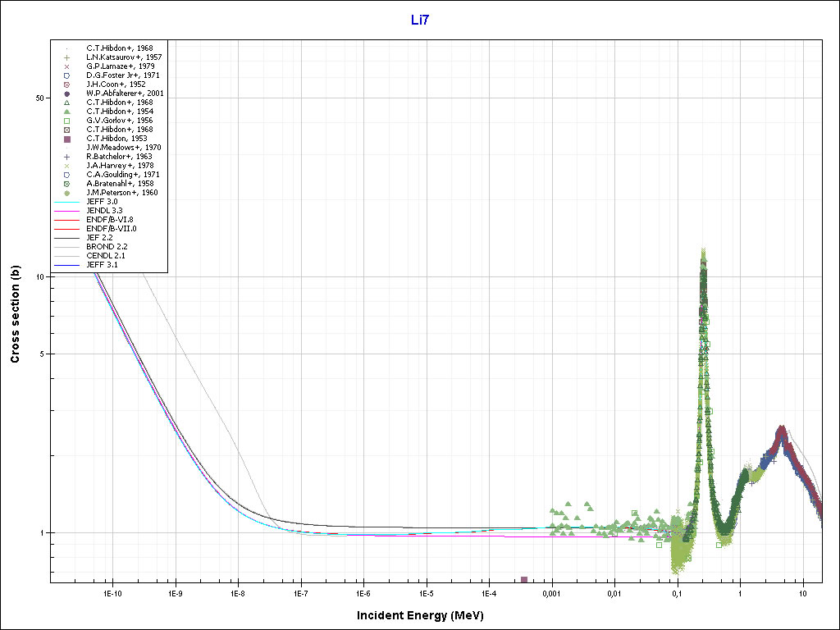The image size is (840, 630).
Task: Click the G.P.Lamaze 1979 cross marker icon
Action: [x=68, y=66]
